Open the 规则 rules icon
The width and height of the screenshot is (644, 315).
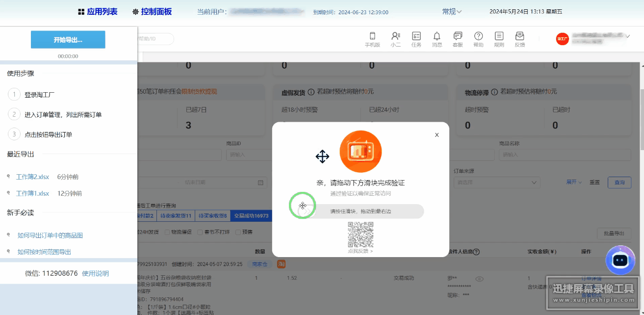[499, 39]
